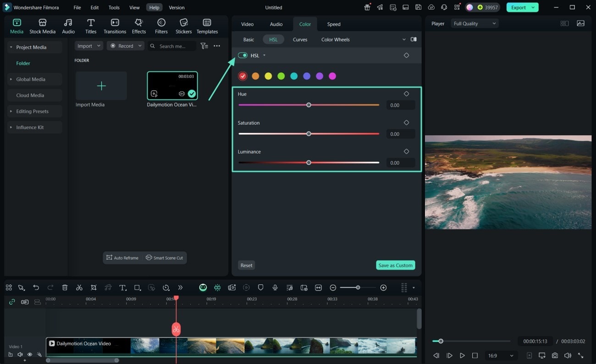Open the Titles panel icon
This screenshot has height=364, width=596.
pyautogui.click(x=91, y=23)
